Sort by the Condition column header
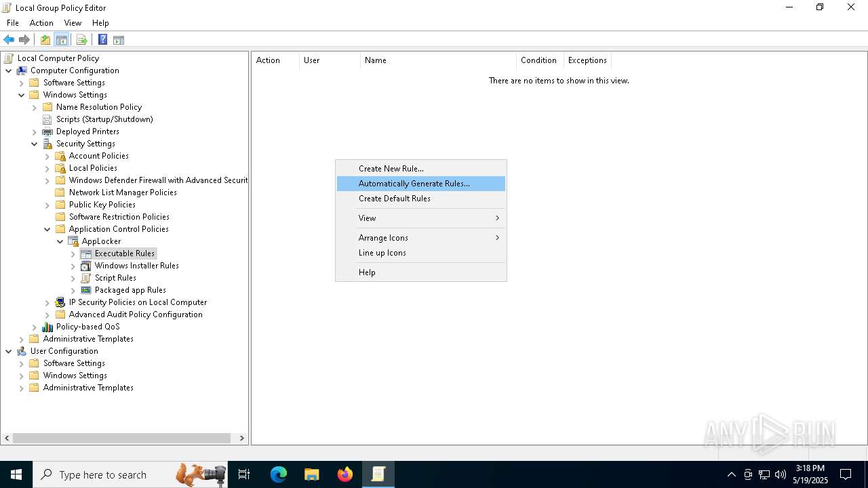Image resolution: width=868 pixels, height=488 pixels. [540, 60]
